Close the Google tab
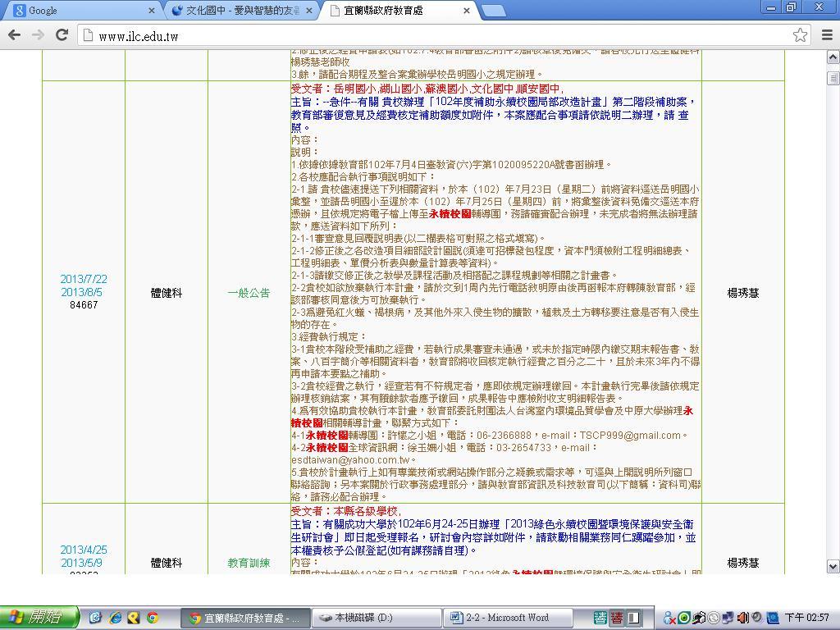Image resolution: width=840 pixels, height=630 pixels. coord(152,11)
